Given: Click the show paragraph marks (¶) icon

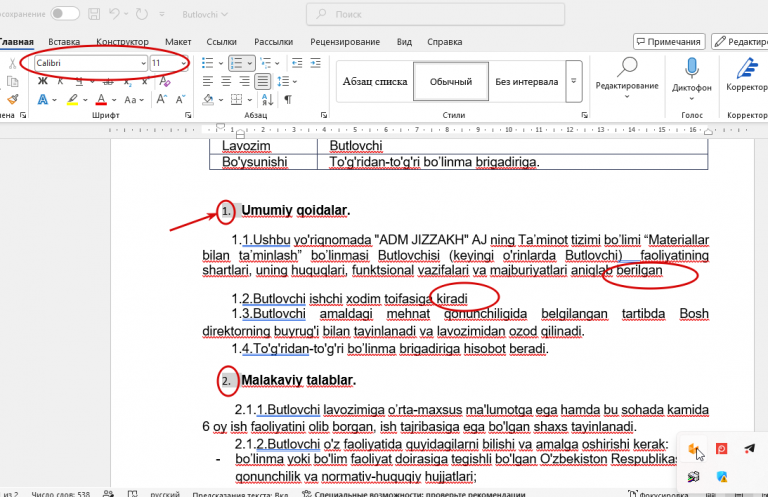Looking at the screenshot, I should 288,100.
